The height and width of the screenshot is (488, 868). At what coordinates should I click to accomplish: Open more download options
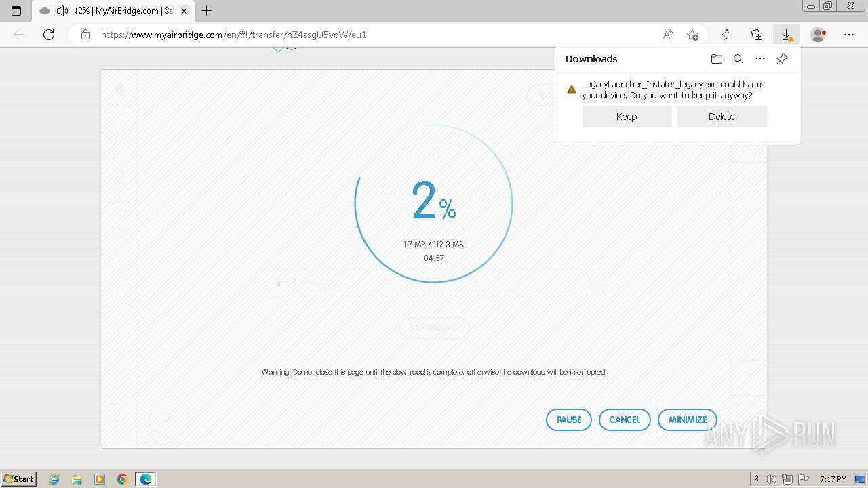pyautogui.click(x=760, y=59)
